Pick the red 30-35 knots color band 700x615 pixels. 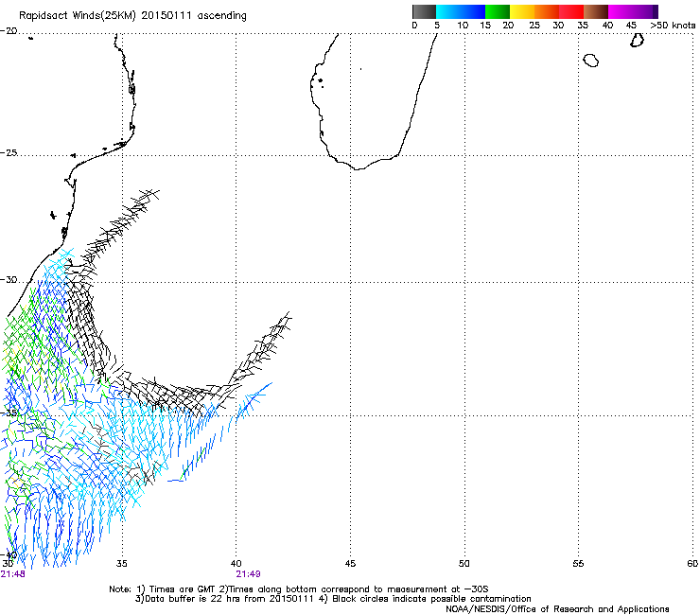571,11
